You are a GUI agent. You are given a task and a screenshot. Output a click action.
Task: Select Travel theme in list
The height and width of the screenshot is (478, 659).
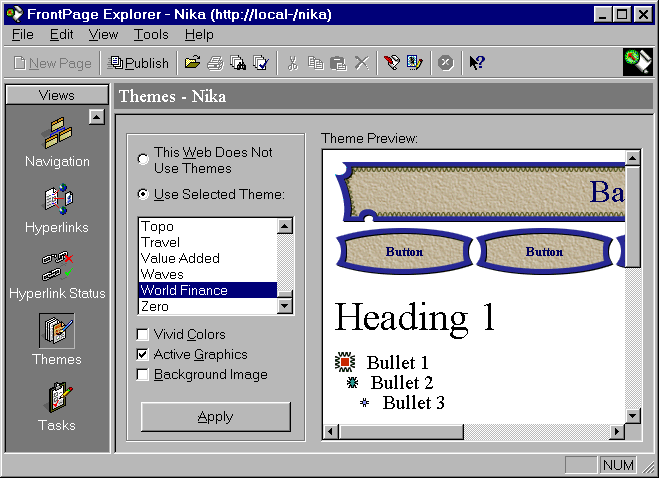pos(208,242)
